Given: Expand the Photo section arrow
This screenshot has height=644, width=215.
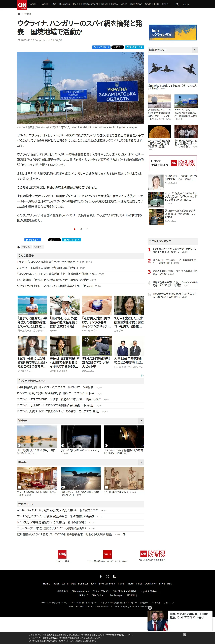Looking at the screenshot, I should (x=141, y=462).
